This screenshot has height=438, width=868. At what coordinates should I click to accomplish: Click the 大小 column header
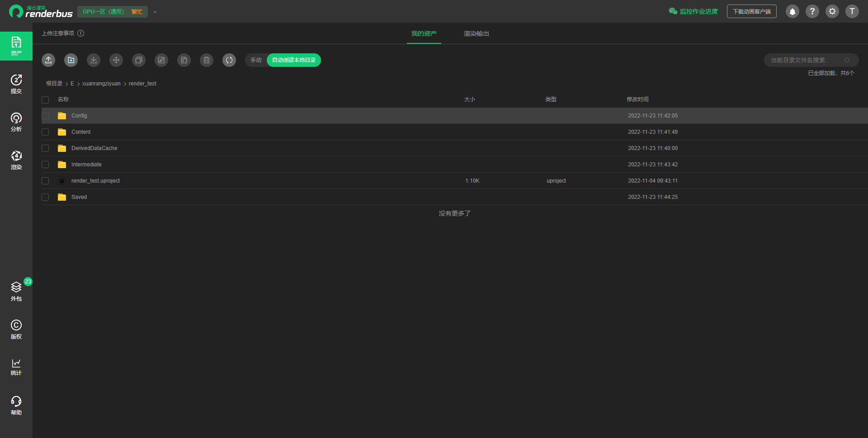470,99
